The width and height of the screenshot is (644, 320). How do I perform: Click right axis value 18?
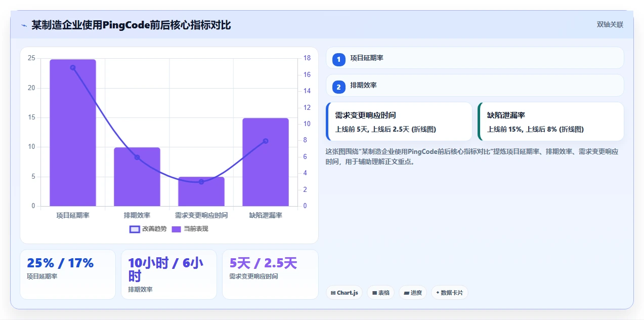pos(307,58)
